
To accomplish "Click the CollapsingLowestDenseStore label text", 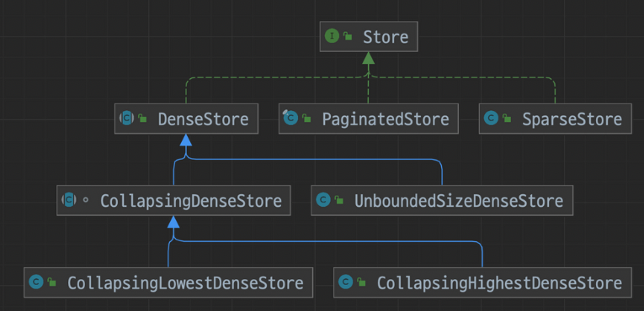I will 185,283.
